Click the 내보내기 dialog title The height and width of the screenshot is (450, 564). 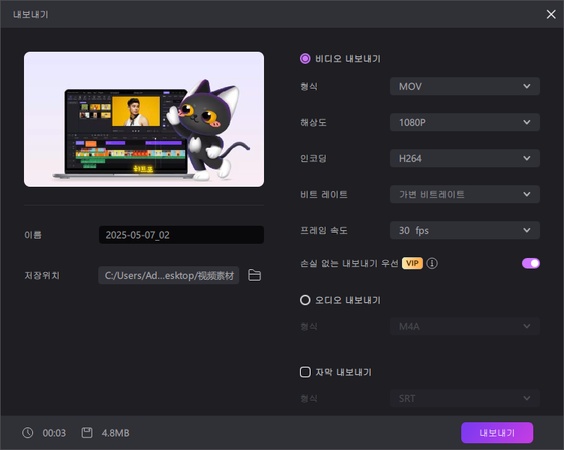point(31,14)
